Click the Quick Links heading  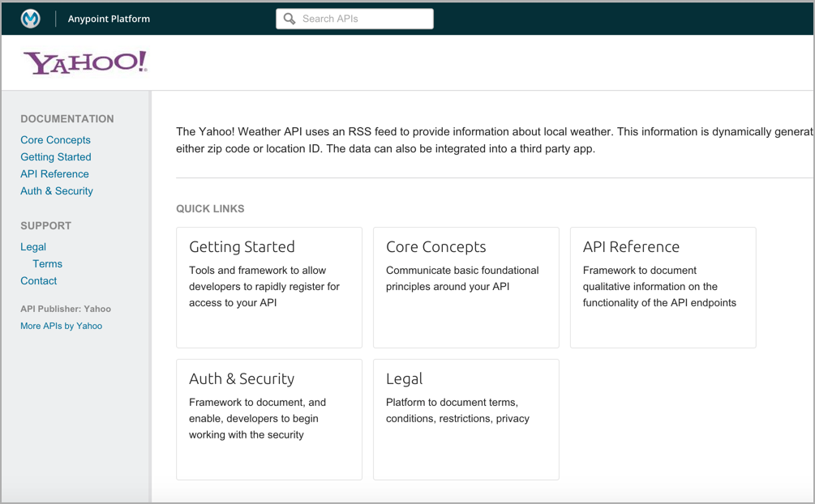tap(210, 209)
